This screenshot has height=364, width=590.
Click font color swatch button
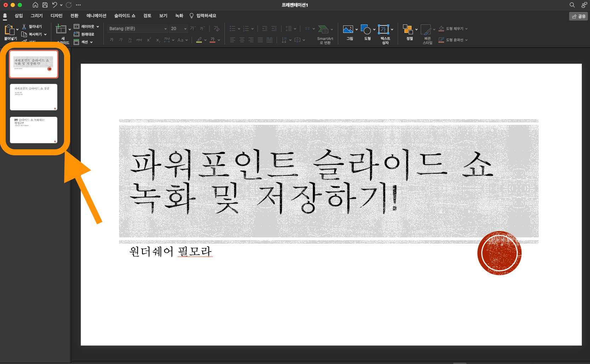coord(212,40)
